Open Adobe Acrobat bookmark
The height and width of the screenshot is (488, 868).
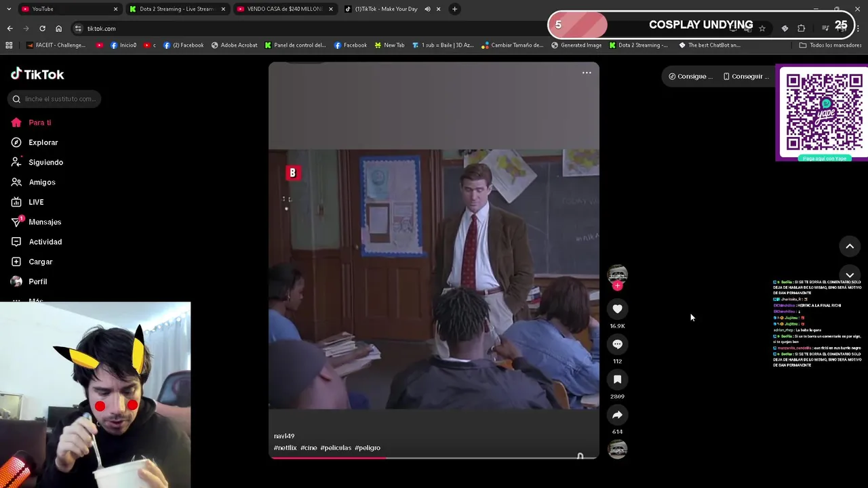click(x=235, y=45)
